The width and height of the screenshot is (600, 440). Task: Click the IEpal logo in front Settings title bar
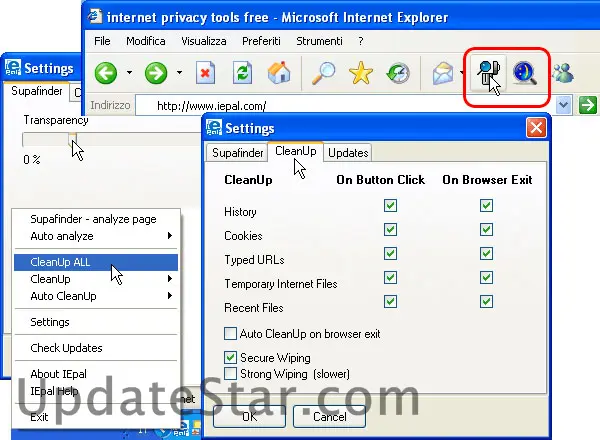(x=214, y=127)
